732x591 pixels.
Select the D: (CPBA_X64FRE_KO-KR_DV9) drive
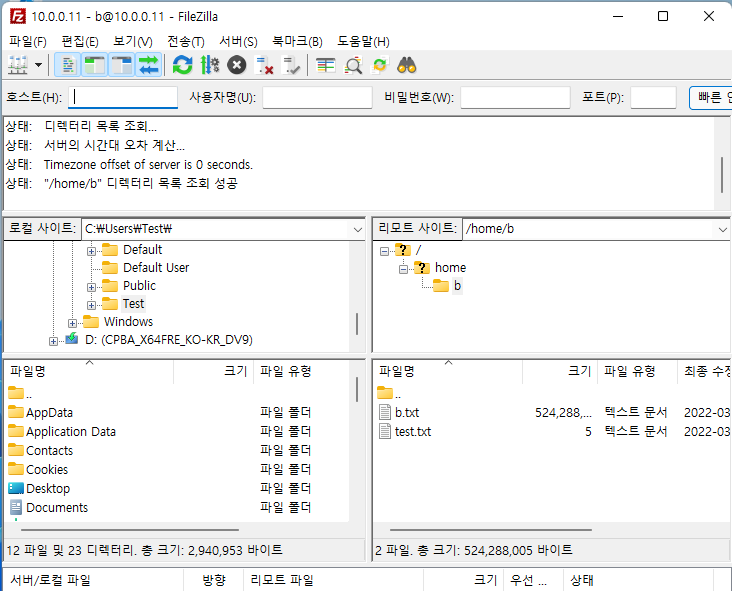coord(169,340)
